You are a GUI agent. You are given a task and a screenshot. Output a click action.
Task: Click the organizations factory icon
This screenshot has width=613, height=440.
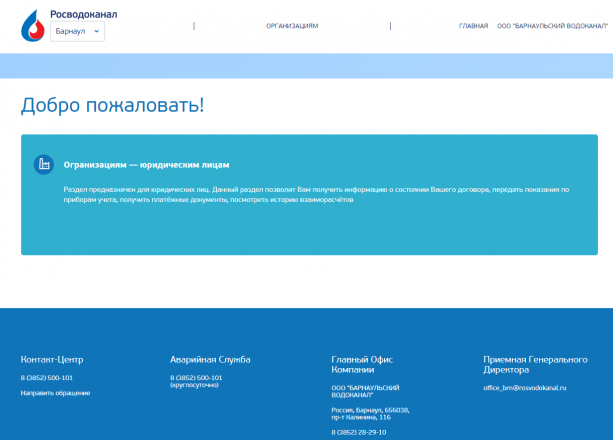pos(44,165)
